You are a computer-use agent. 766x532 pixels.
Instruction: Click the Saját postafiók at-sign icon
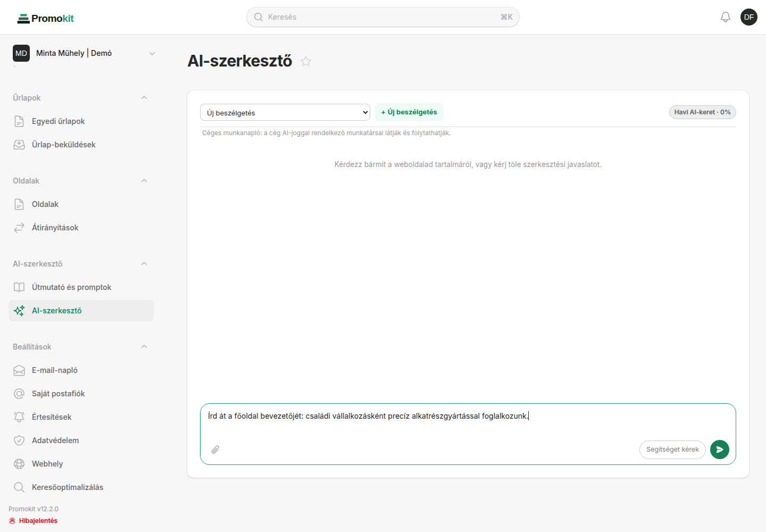19,394
